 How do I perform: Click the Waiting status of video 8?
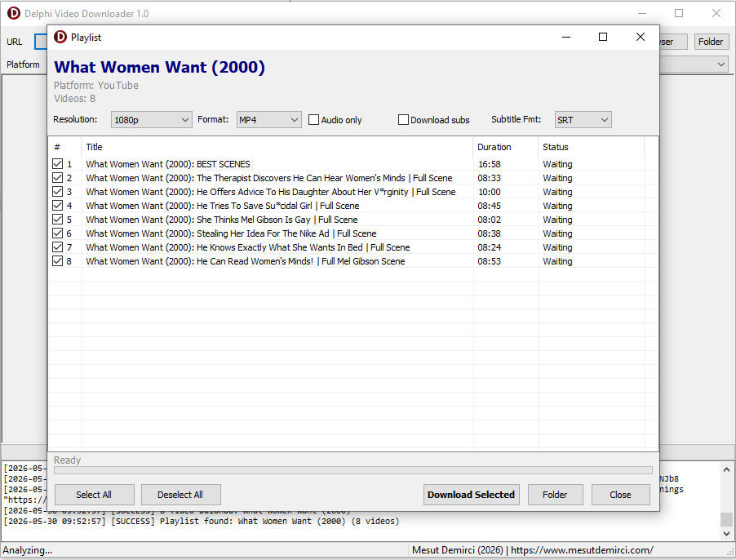tap(557, 261)
